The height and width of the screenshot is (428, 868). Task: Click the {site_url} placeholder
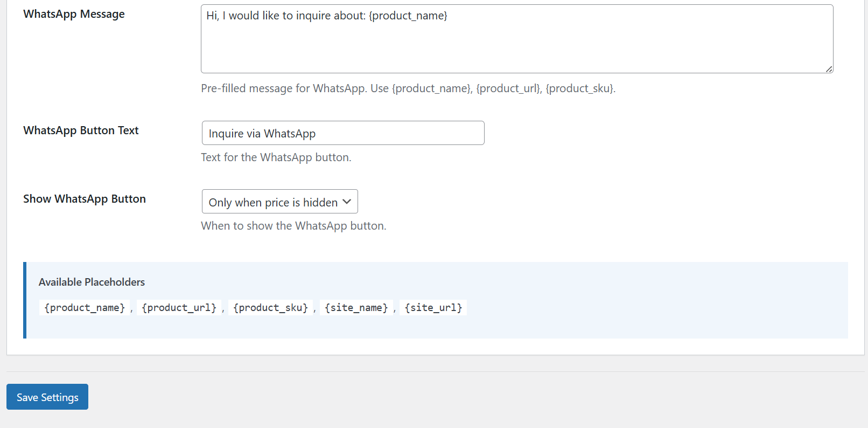tap(433, 307)
